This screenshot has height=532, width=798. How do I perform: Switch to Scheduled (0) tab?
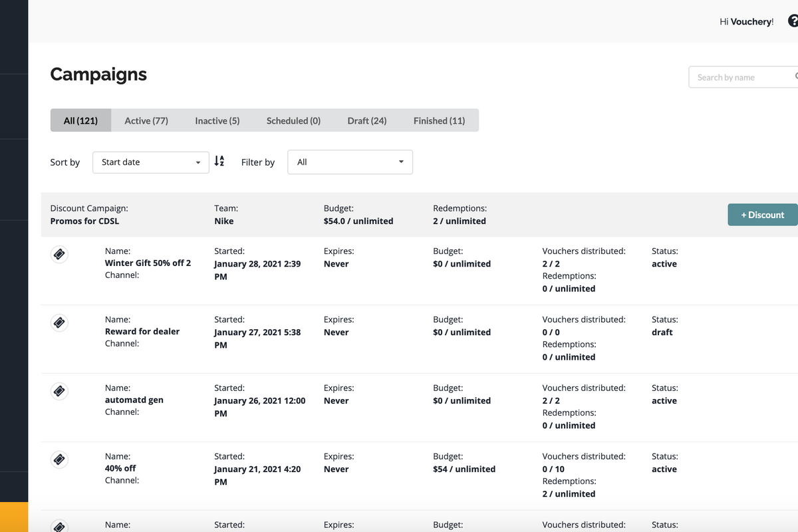coord(293,120)
